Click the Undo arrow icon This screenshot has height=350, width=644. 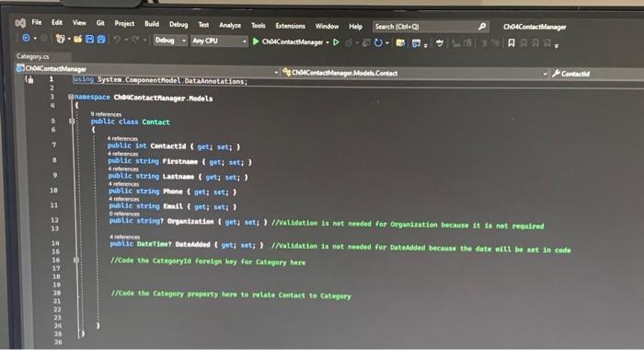point(117,40)
